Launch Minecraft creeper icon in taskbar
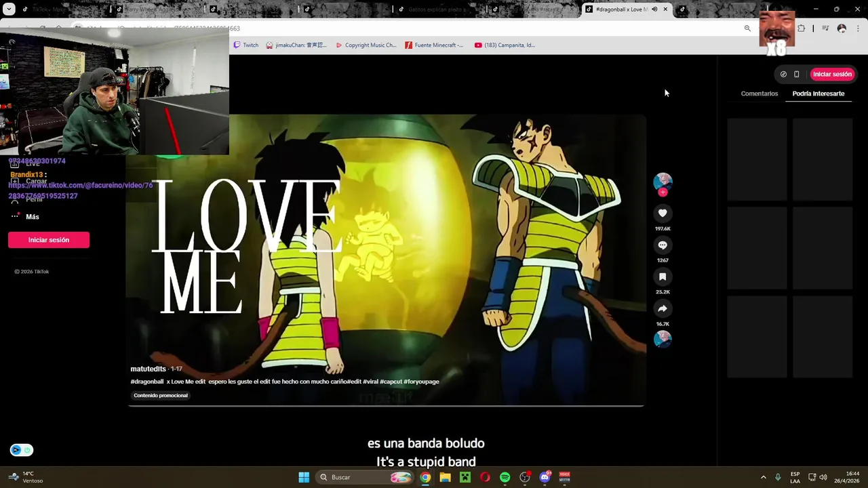The width and height of the screenshot is (868, 488). coord(465,477)
